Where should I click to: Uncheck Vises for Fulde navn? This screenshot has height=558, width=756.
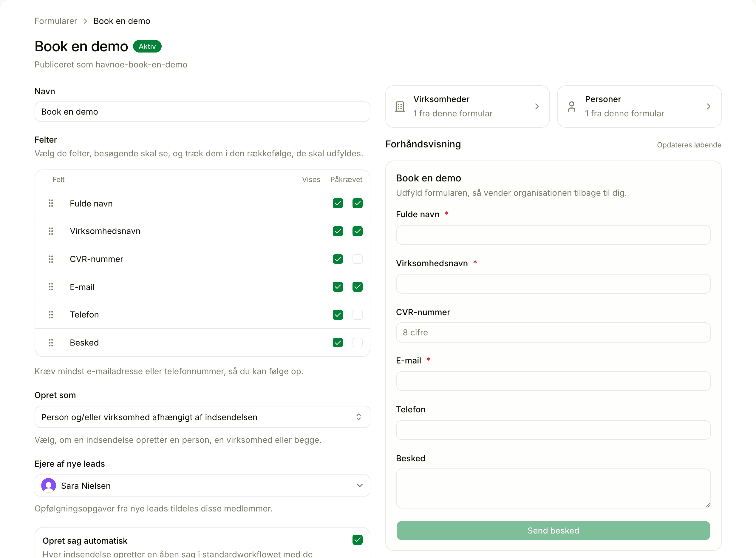[x=338, y=203]
